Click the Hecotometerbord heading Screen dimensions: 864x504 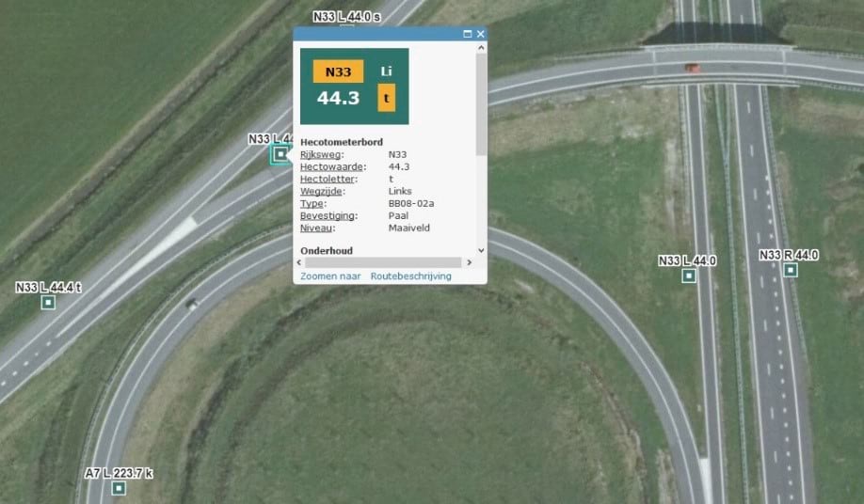pyautogui.click(x=342, y=142)
